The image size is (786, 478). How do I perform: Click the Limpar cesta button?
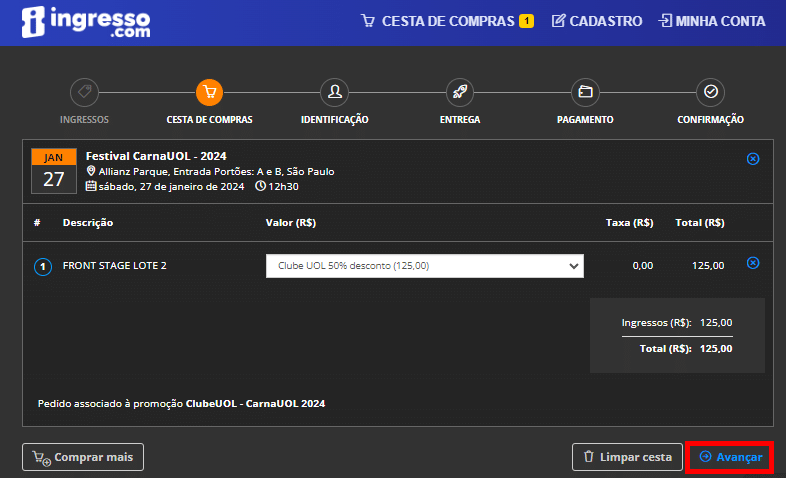627,457
